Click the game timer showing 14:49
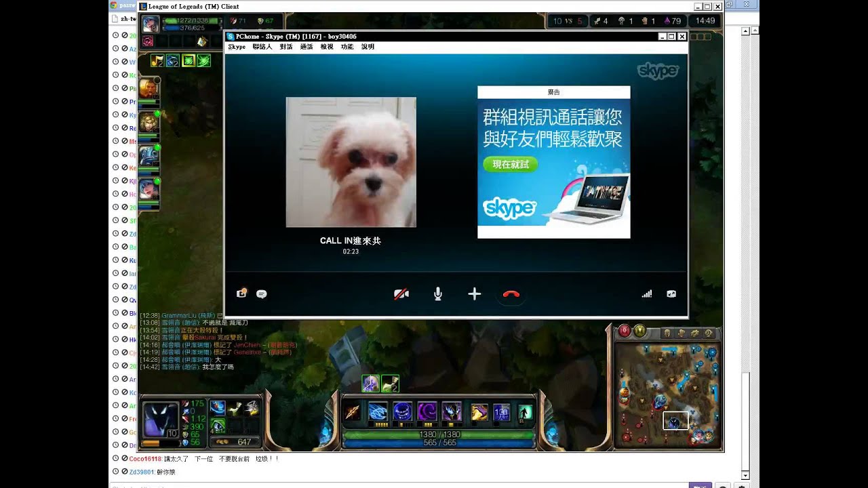Viewport: 868px width, 488px height. pyautogui.click(x=705, y=21)
